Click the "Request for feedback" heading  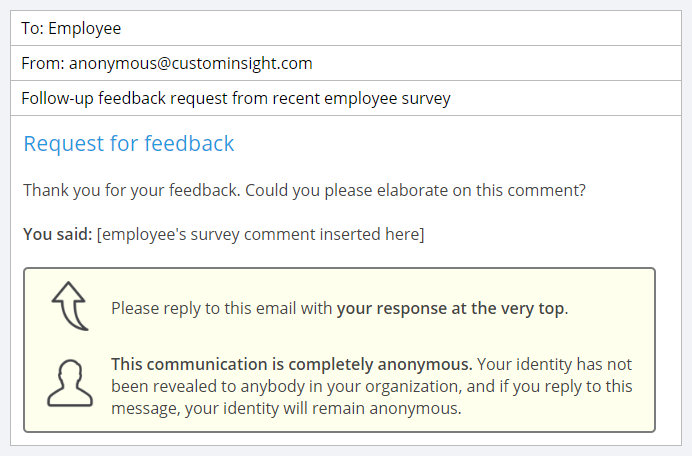(129, 143)
